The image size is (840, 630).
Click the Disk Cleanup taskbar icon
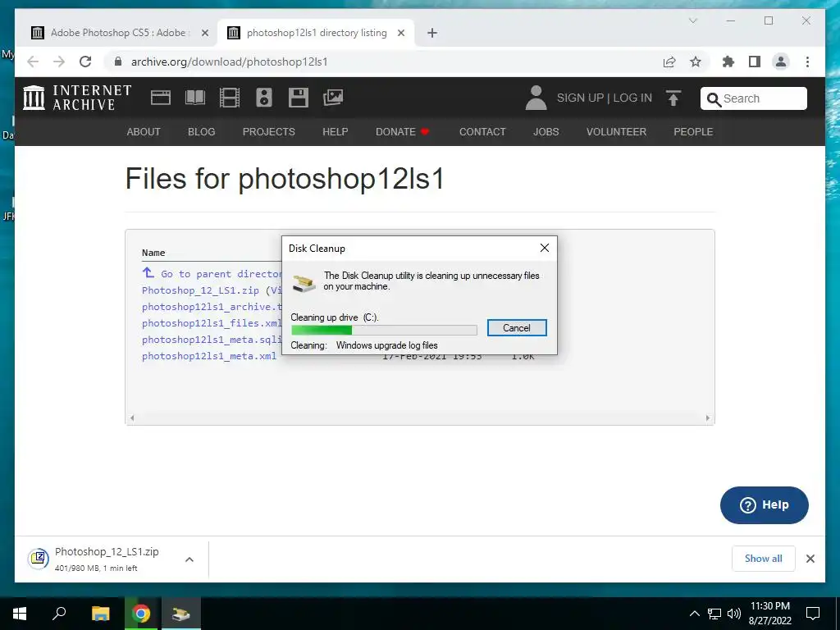(181, 614)
